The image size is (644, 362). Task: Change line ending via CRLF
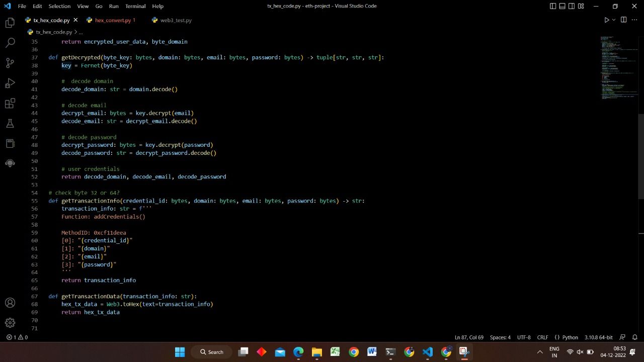click(x=542, y=337)
